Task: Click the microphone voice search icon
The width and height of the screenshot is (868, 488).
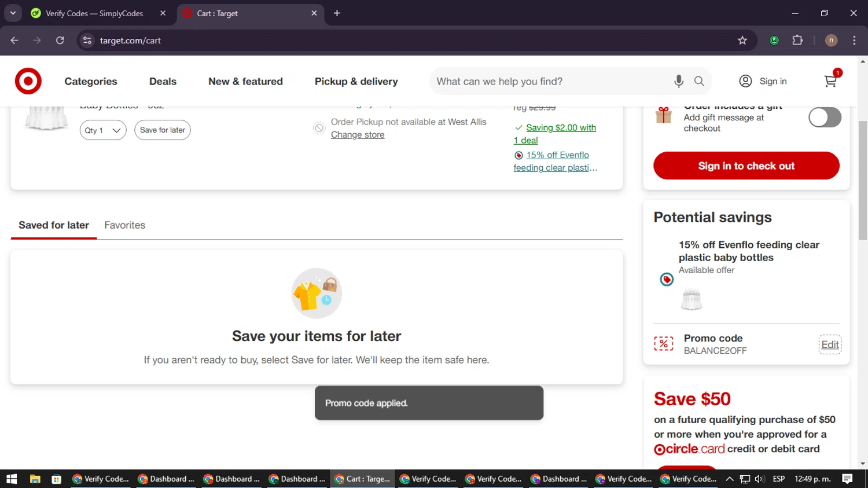Action: 679,81
